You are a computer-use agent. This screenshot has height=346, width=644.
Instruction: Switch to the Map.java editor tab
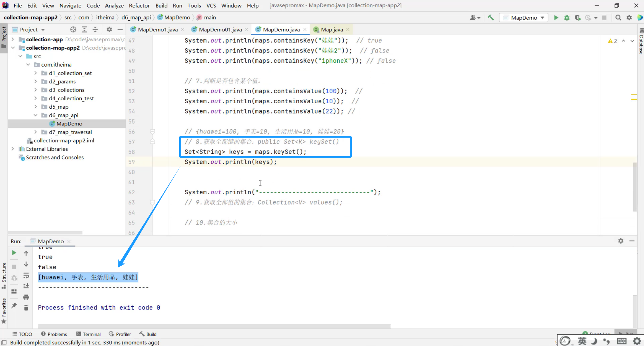click(331, 29)
